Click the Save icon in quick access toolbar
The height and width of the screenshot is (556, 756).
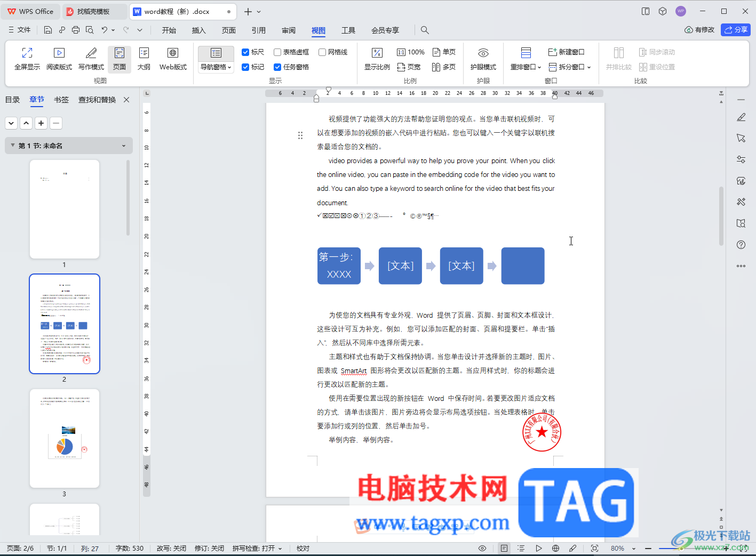pos(48,30)
